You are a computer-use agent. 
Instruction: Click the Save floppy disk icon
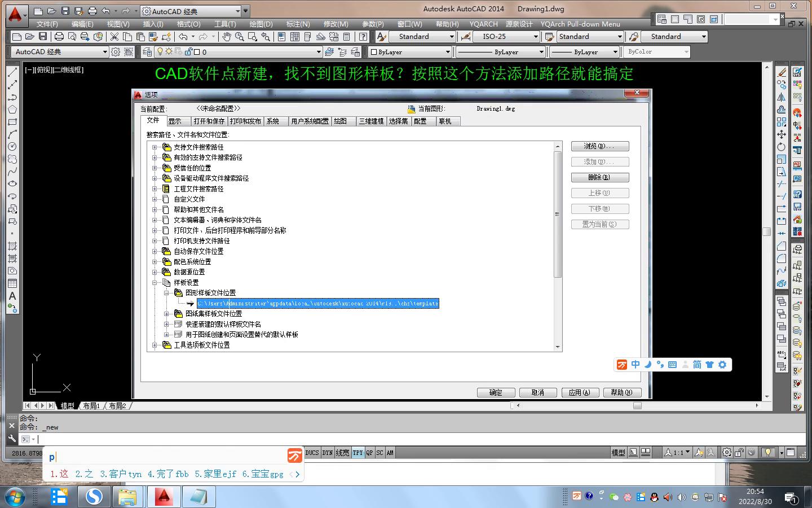[x=43, y=37]
